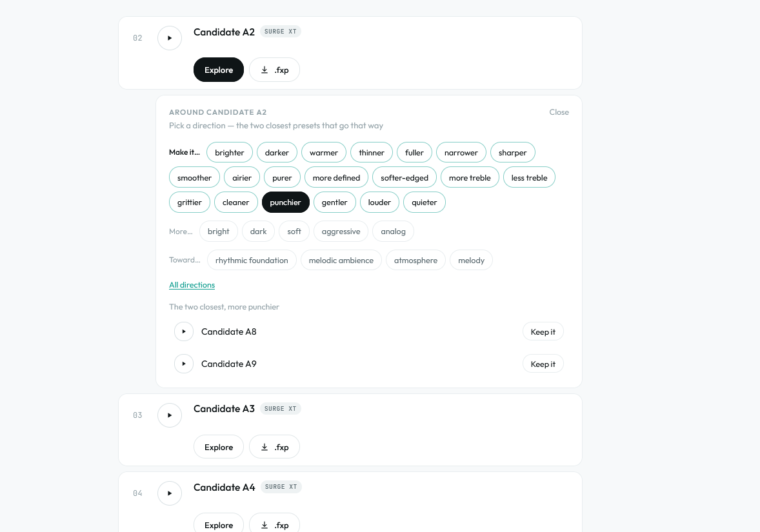Choose the narrower chip
The image size is (760, 532).
(461, 153)
